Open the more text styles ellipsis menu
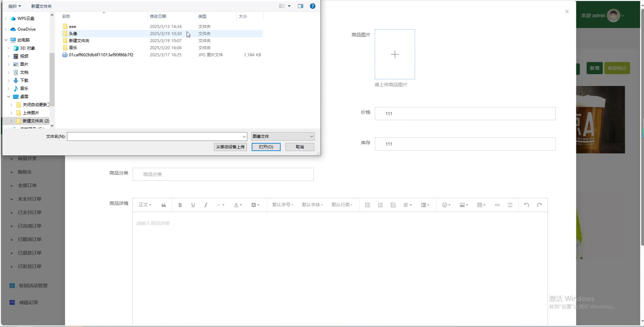Screen dimensions: 644x327 [x=220, y=205]
